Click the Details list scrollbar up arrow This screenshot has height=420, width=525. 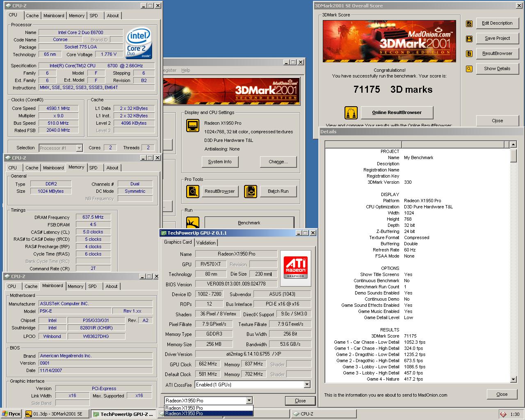(513, 144)
